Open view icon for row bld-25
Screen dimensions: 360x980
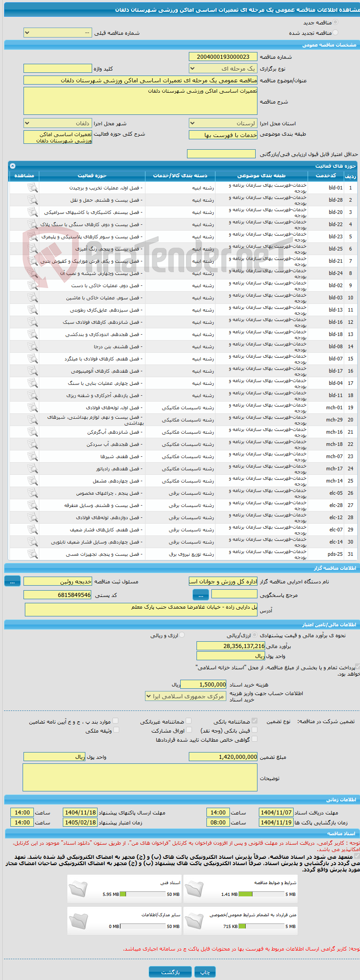[x=33, y=249]
